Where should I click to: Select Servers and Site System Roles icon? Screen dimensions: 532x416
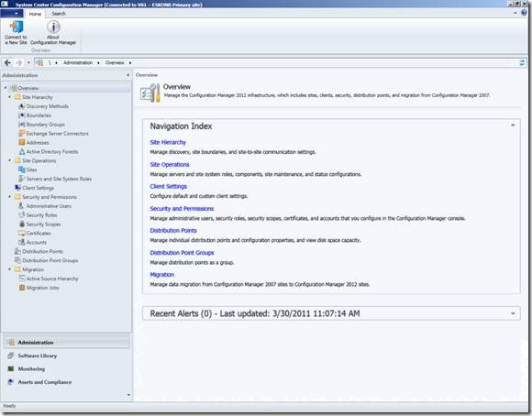click(x=22, y=179)
